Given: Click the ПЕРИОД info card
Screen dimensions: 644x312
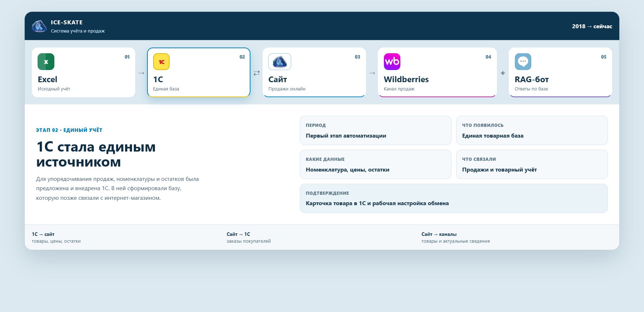Looking at the screenshot, I should [375, 130].
